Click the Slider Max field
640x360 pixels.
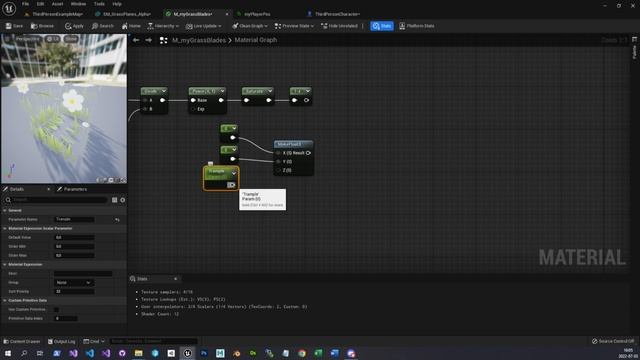(x=74, y=255)
